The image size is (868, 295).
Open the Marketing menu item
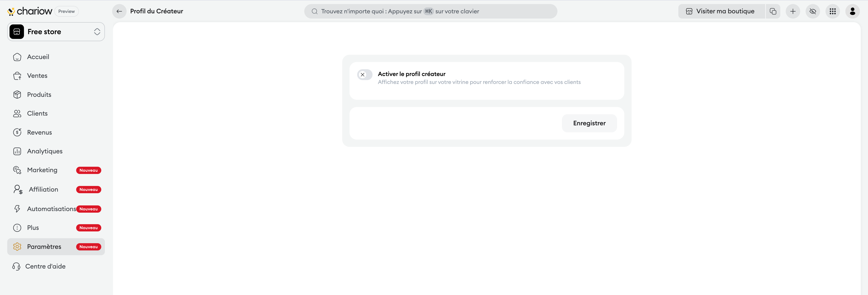[x=42, y=170]
